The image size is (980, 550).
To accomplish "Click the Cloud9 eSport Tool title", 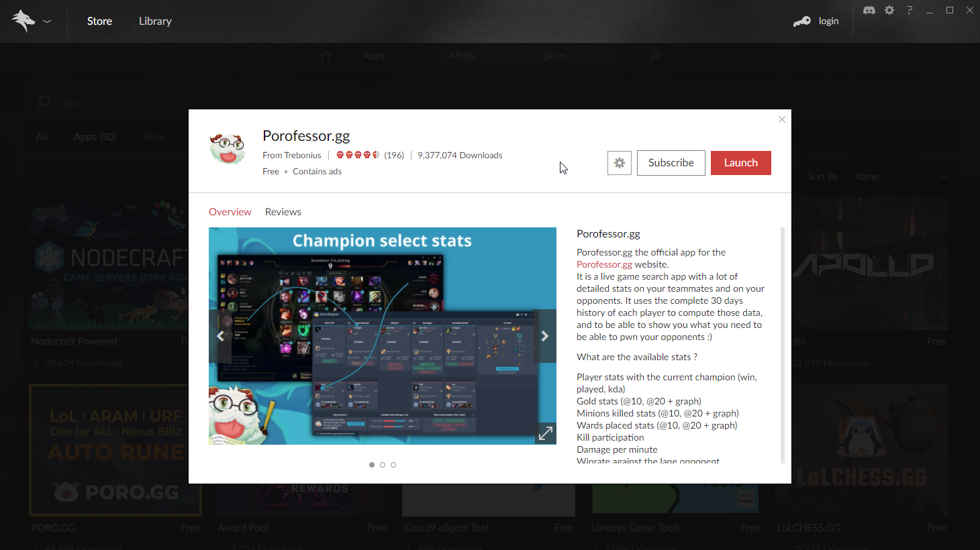I will coord(446,528).
